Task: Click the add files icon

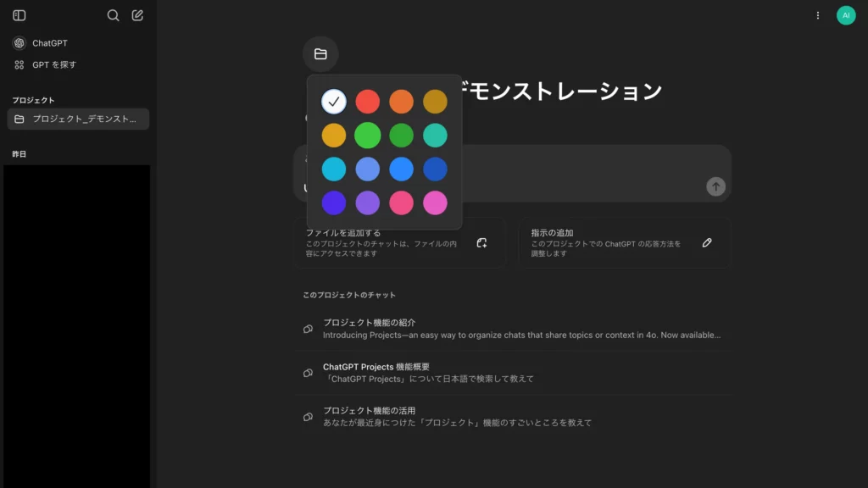Action: click(x=481, y=243)
